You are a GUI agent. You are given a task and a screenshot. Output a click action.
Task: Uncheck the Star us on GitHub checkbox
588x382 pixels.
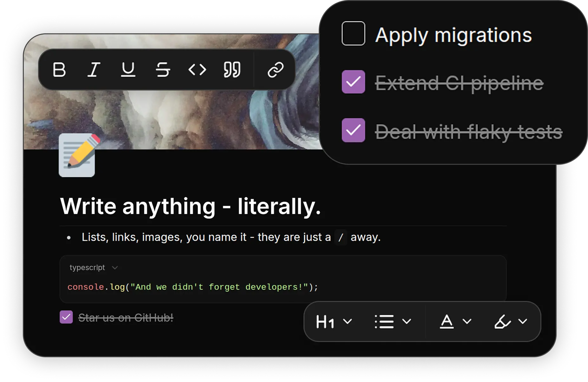(x=66, y=317)
